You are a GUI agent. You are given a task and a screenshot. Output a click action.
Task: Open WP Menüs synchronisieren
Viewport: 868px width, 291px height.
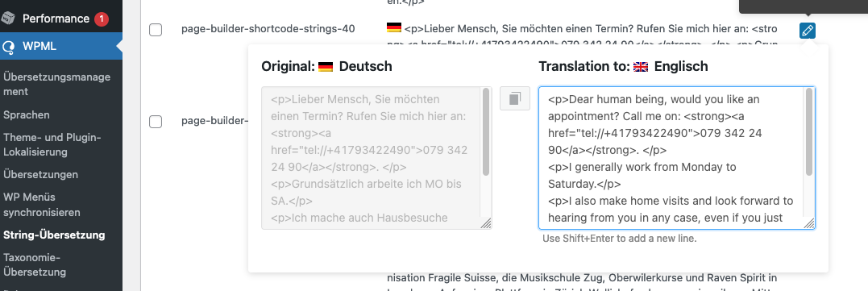(x=42, y=205)
